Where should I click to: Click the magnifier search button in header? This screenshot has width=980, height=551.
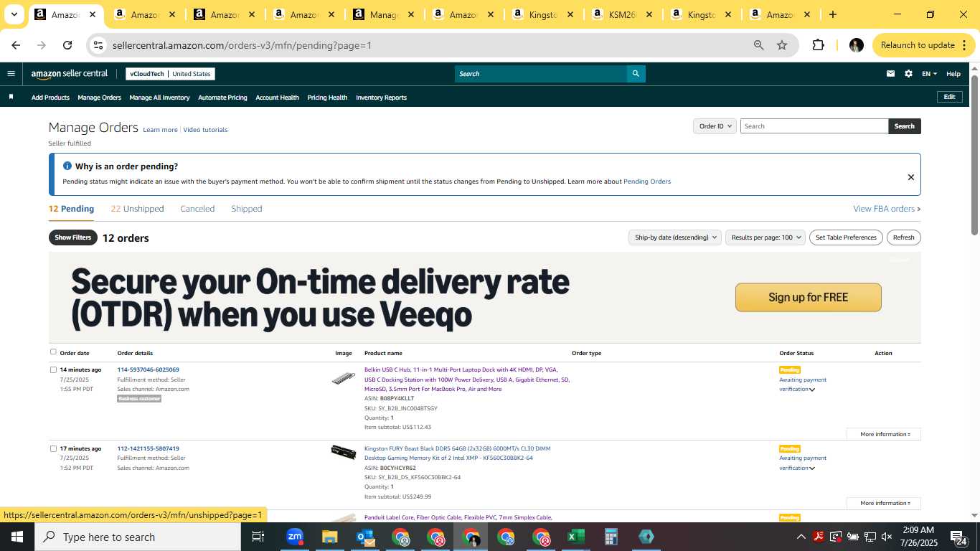tap(636, 74)
